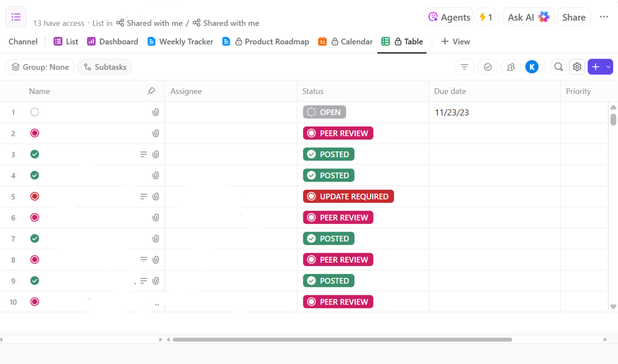Open the search magnifier icon
The width and height of the screenshot is (618, 364).
tap(559, 67)
